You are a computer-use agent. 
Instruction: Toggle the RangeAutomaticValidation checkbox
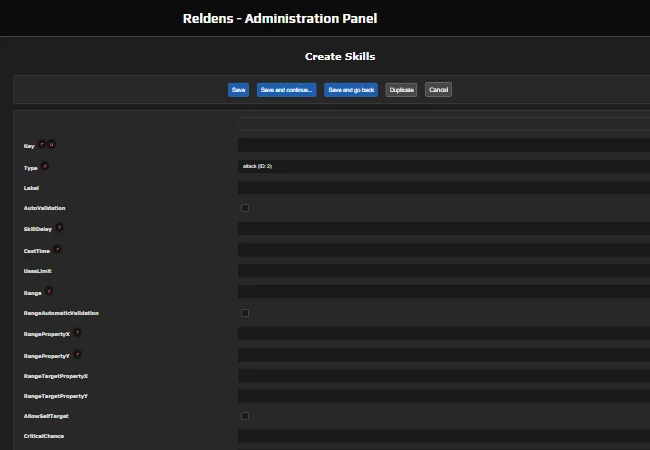click(x=245, y=313)
